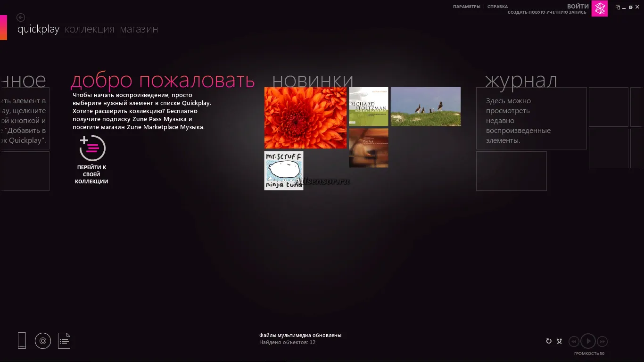Open the Mr. Scruff ninja tuna album
The image size is (644, 362).
[284, 171]
